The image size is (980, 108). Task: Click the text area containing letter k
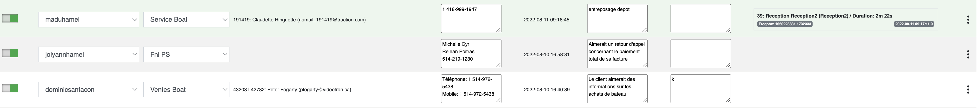[x=700, y=89]
